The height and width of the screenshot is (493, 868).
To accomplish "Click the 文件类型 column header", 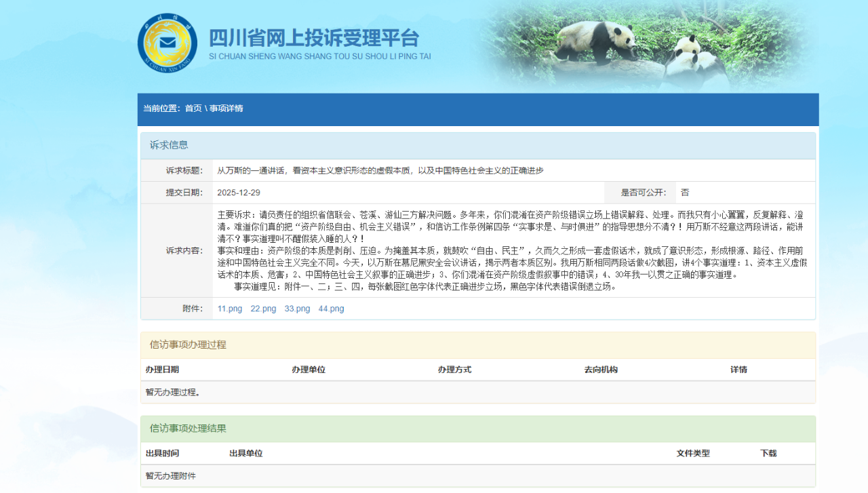I will (693, 453).
